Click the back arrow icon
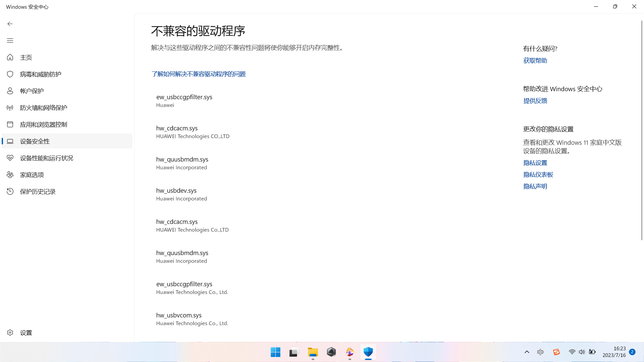The width and height of the screenshot is (644, 362). click(x=10, y=24)
